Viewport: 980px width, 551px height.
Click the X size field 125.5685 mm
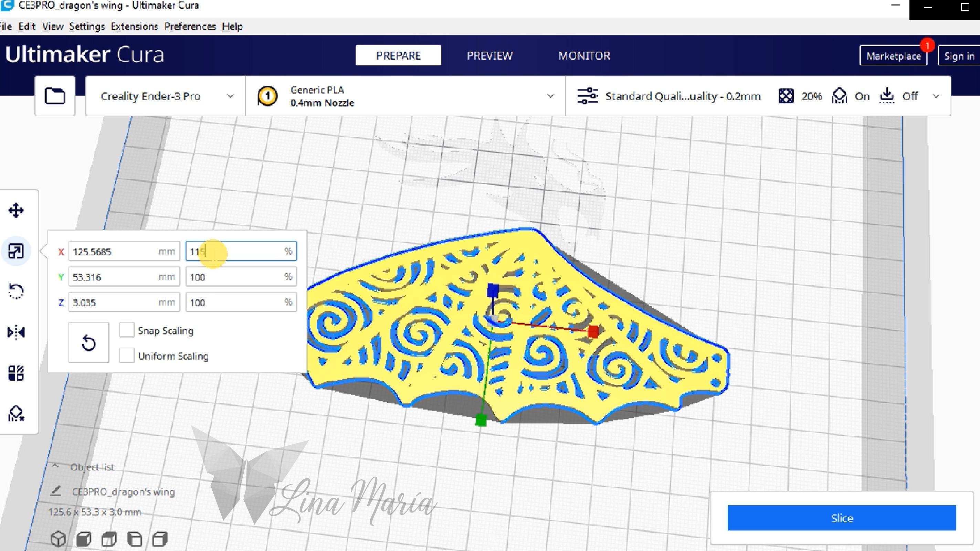pyautogui.click(x=124, y=251)
